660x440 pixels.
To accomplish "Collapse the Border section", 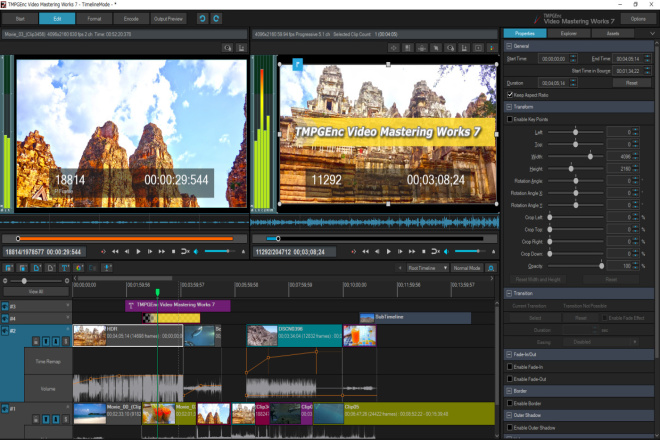I will pos(509,391).
